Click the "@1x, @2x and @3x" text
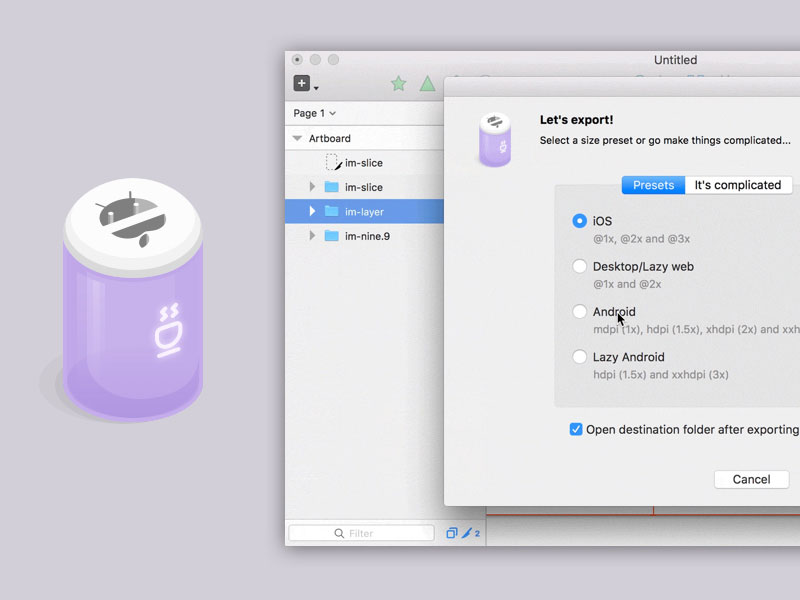This screenshot has height=600, width=800. tap(641, 239)
